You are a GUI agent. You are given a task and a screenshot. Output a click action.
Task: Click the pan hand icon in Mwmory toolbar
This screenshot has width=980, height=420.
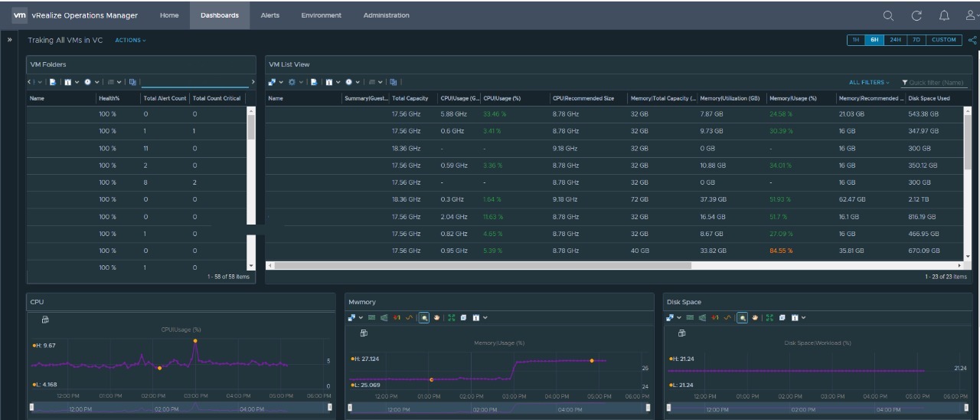pos(436,317)
